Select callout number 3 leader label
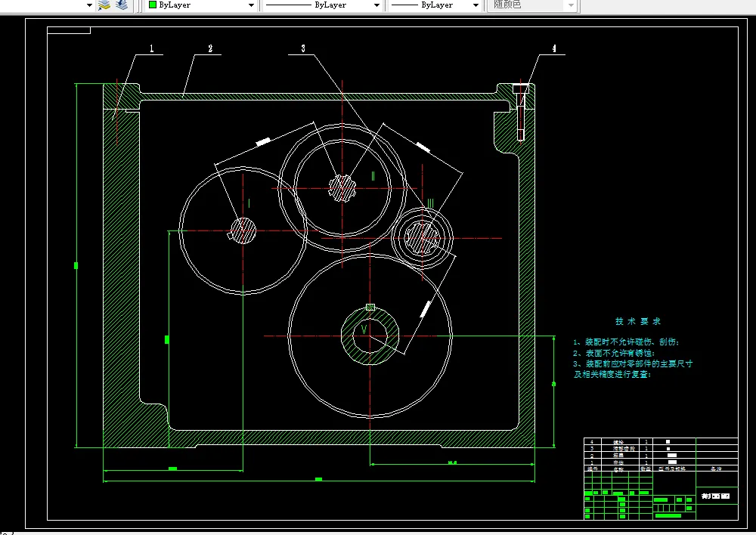 [x=303, y=48]
